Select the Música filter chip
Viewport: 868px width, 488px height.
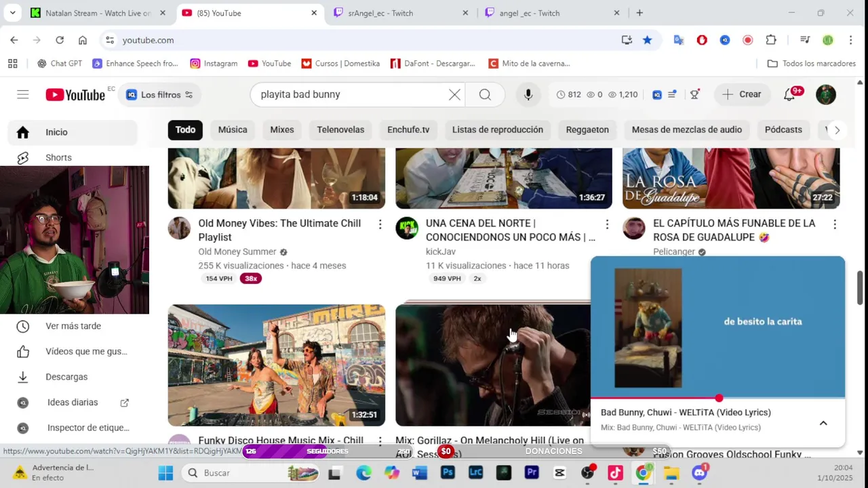tap(233, 130)
